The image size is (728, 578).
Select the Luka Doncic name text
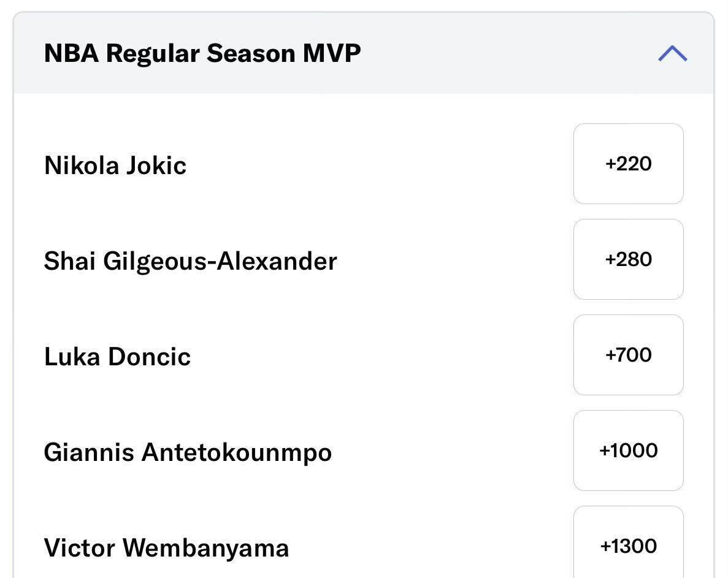click(x=117, y=357)
